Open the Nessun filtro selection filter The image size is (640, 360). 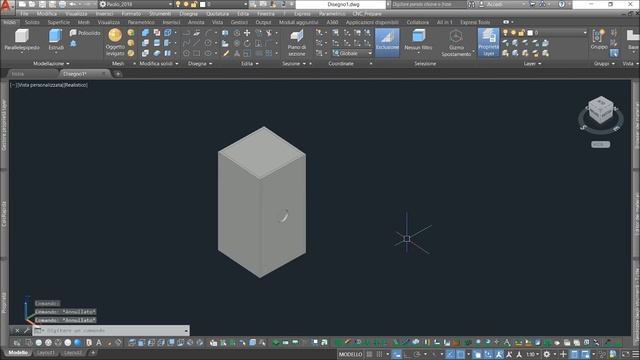point(418,40)
